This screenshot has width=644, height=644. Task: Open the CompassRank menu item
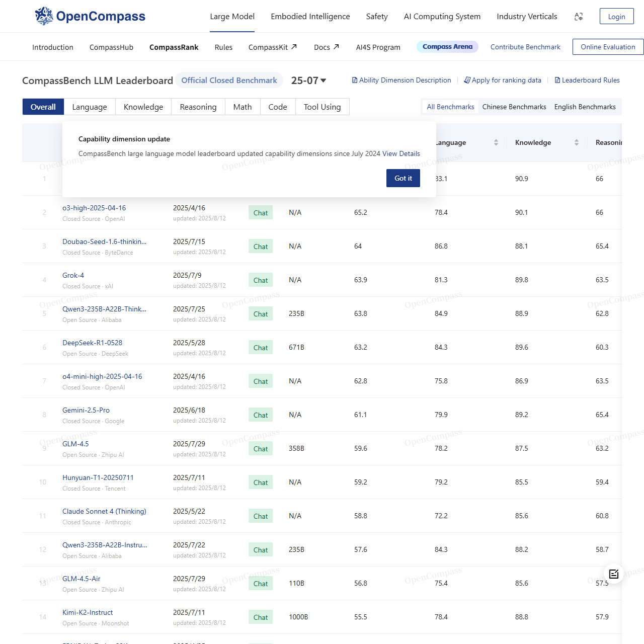pos(174,47)
